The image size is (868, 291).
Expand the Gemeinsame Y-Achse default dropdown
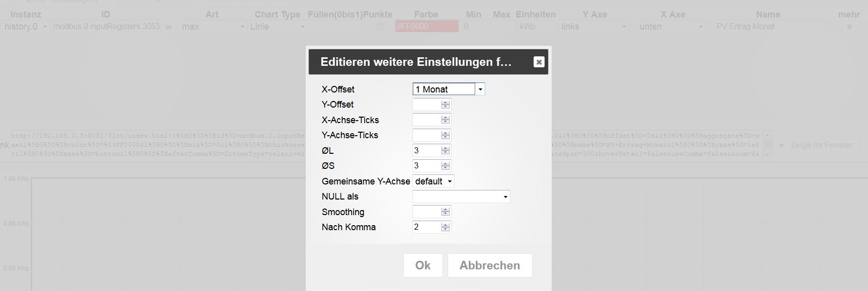433,181
